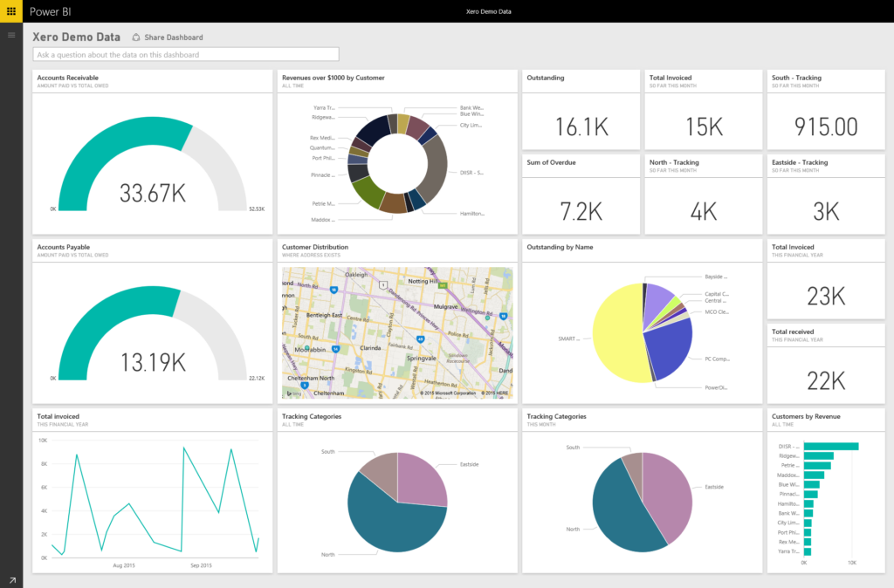Click the Xero Demo Data dashboard title
Viewport: 894px width, 588px height.
tap(77, 37)
